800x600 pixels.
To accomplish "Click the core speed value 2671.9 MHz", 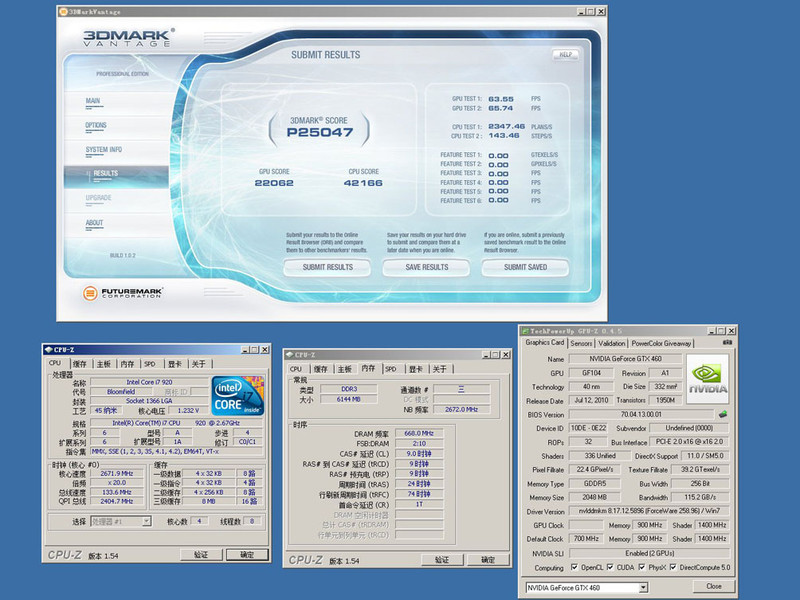I will coord(117,473).
